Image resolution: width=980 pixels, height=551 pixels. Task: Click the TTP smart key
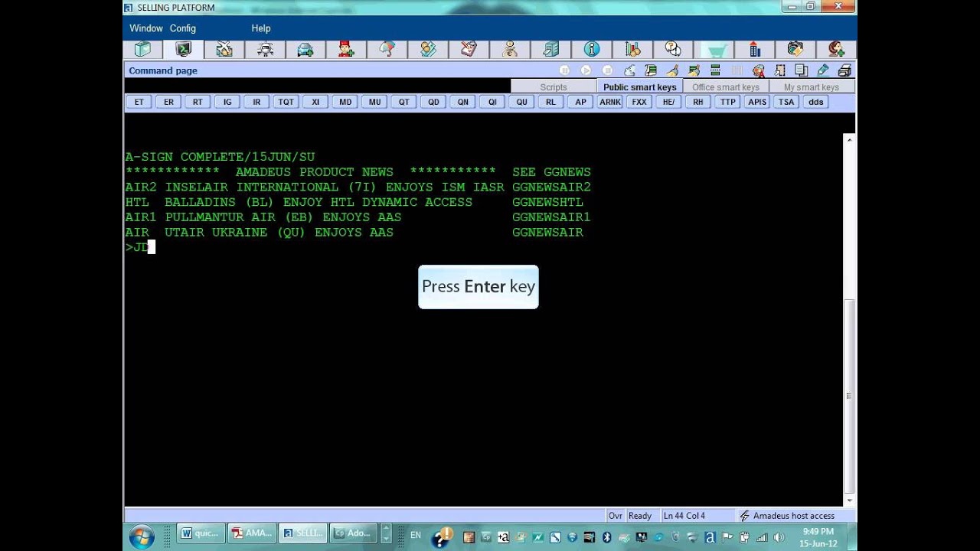point(727,102)
